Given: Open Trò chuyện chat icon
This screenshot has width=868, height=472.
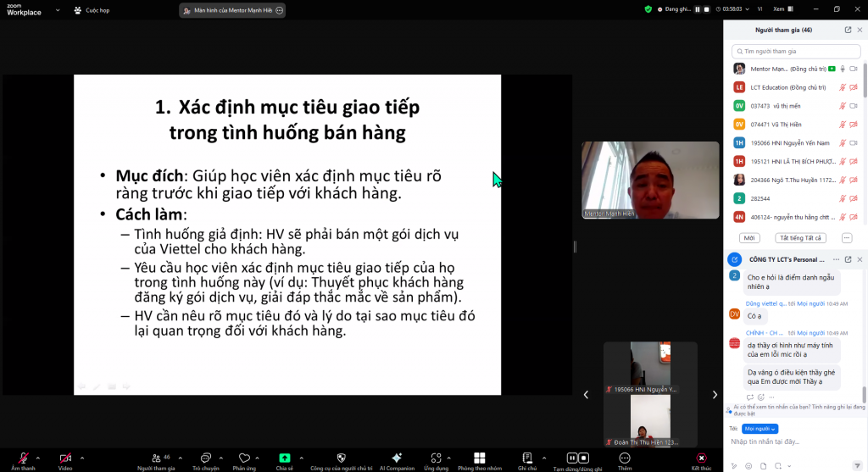Looking at the screenshot, I should click(205, 458).
